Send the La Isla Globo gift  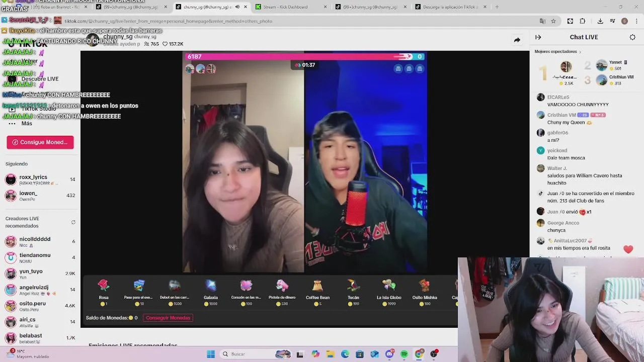click(x=389, y=292)
